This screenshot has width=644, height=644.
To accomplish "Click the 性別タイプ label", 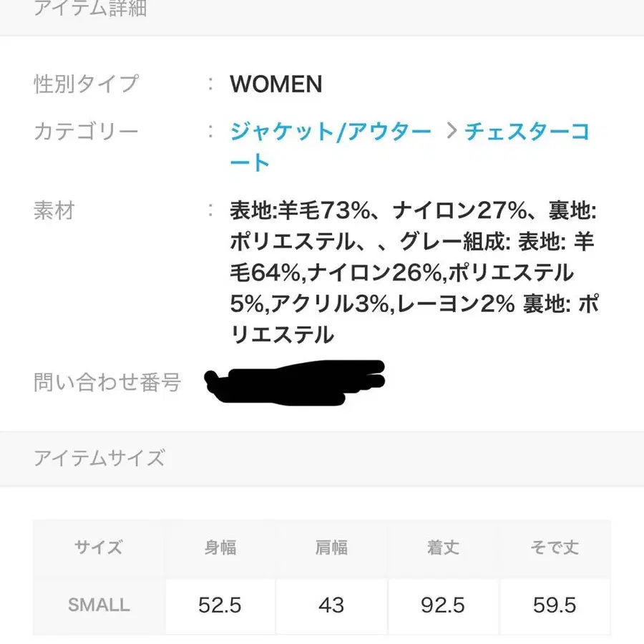I will pos(85,84).
